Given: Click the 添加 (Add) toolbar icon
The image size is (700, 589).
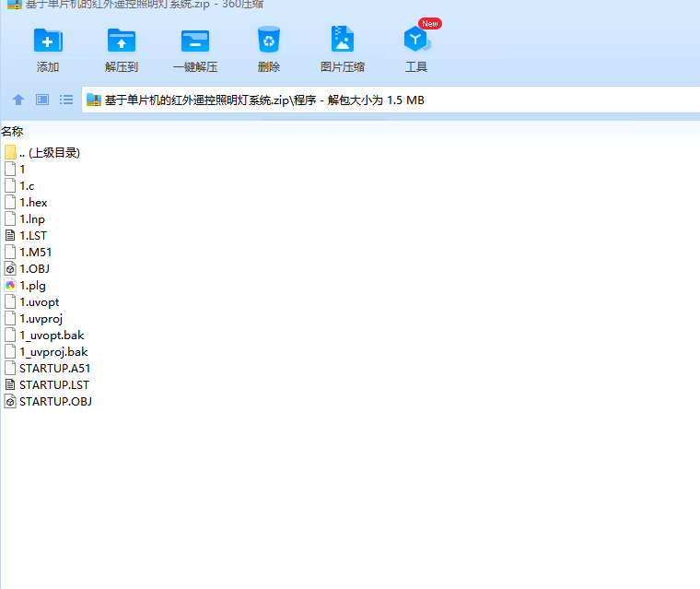Looking at the screenshot, I should (48, 41).
